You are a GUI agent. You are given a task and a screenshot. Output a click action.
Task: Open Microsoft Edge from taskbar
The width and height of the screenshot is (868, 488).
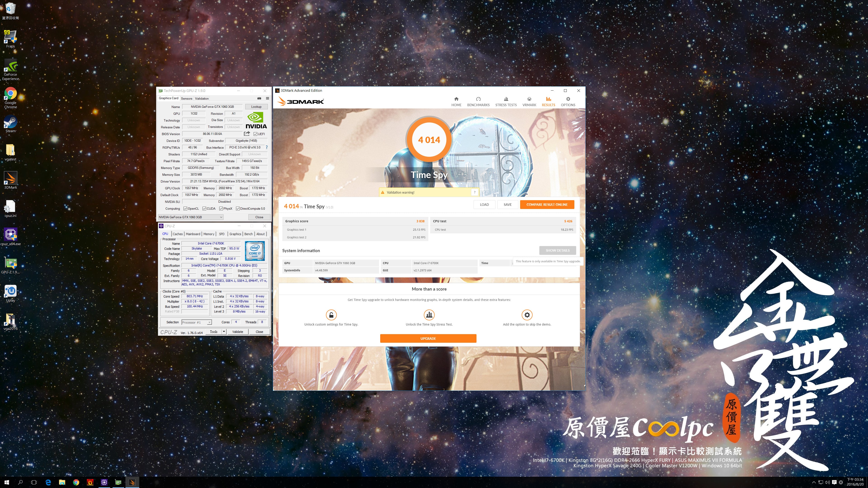point(48,482)
